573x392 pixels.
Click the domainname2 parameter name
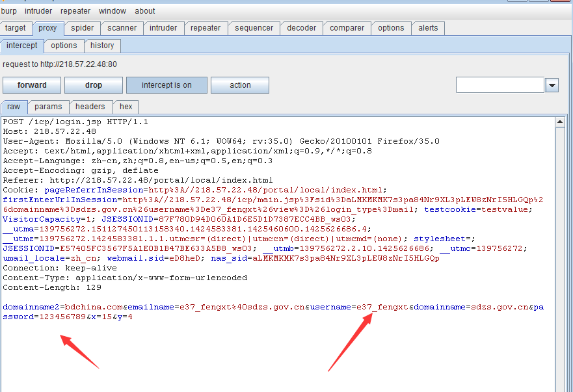(x=31, y=307)
